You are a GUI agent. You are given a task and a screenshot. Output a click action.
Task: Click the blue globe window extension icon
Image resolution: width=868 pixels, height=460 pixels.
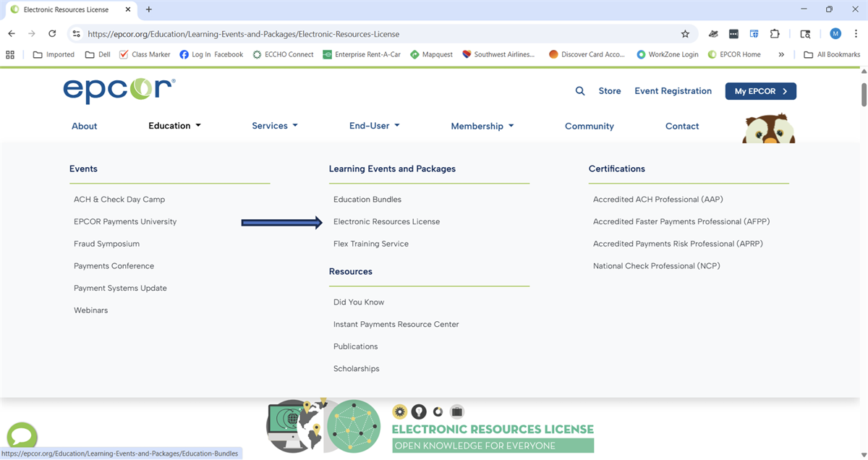[754, 33]
